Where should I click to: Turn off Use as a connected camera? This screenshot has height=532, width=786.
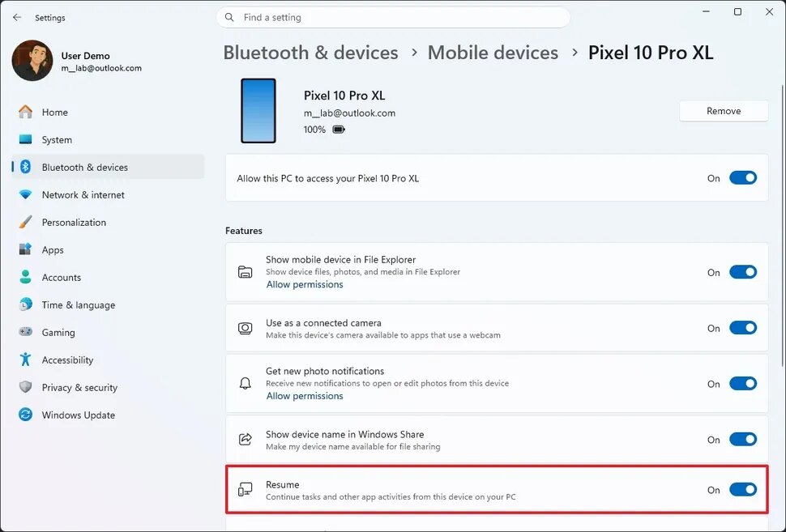tap(743, 328)
